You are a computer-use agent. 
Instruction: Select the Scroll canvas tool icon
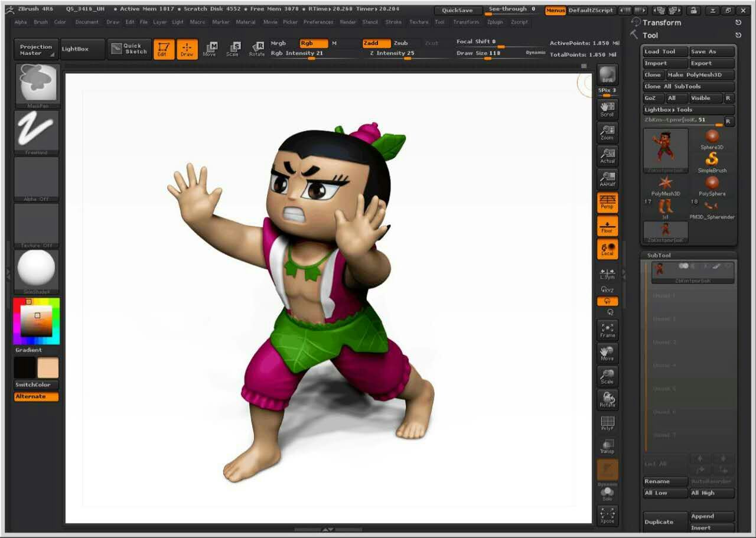(607, 109)
